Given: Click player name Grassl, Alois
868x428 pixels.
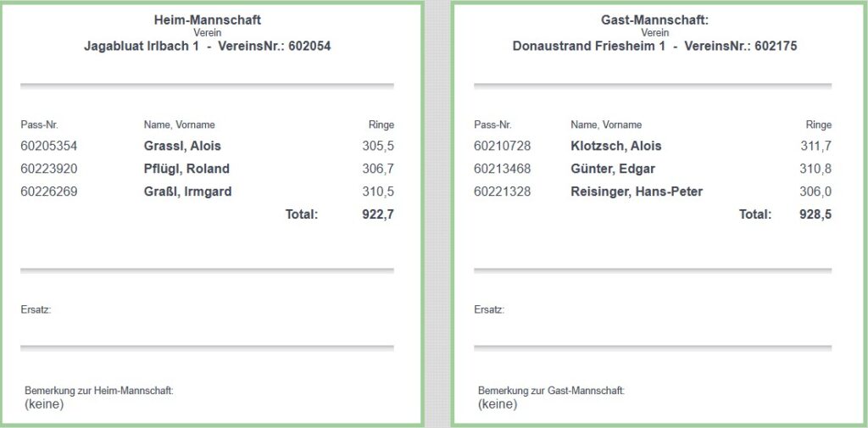Looking at the screenshot, I should (182, 146).
